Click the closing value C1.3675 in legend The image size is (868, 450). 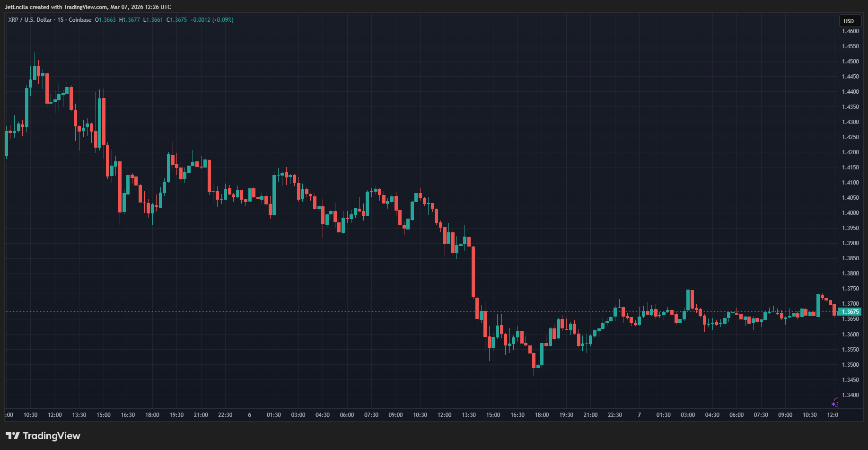tap(176, 20)
